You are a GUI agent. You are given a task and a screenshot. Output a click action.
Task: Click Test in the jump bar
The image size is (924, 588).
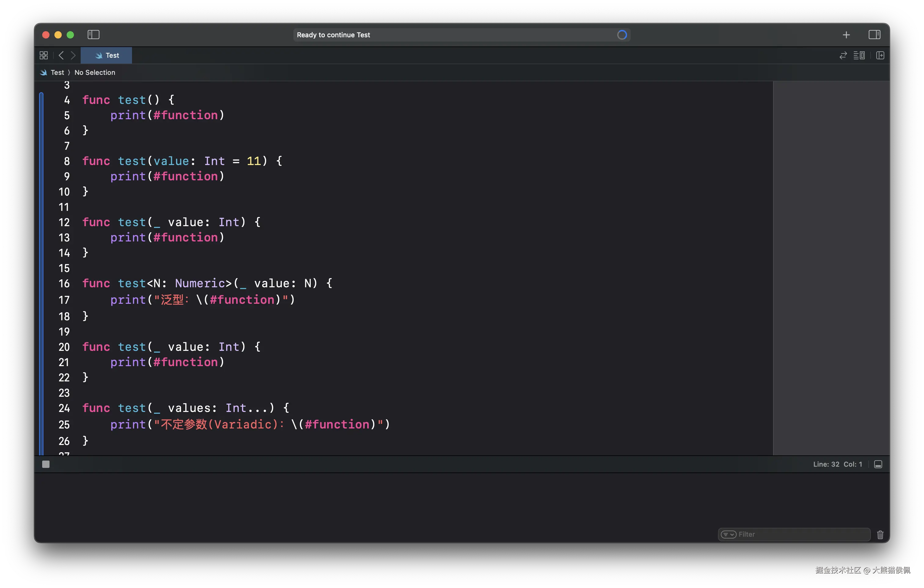coord(57,72)
